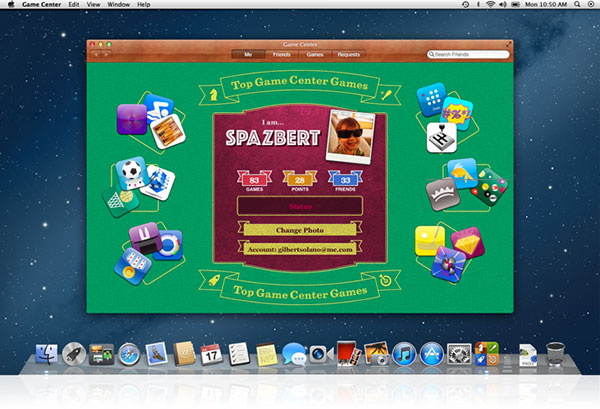Click the Account gilbertsolano@me.com button
This screenshot has height=409, width=600.
[300, 249]
